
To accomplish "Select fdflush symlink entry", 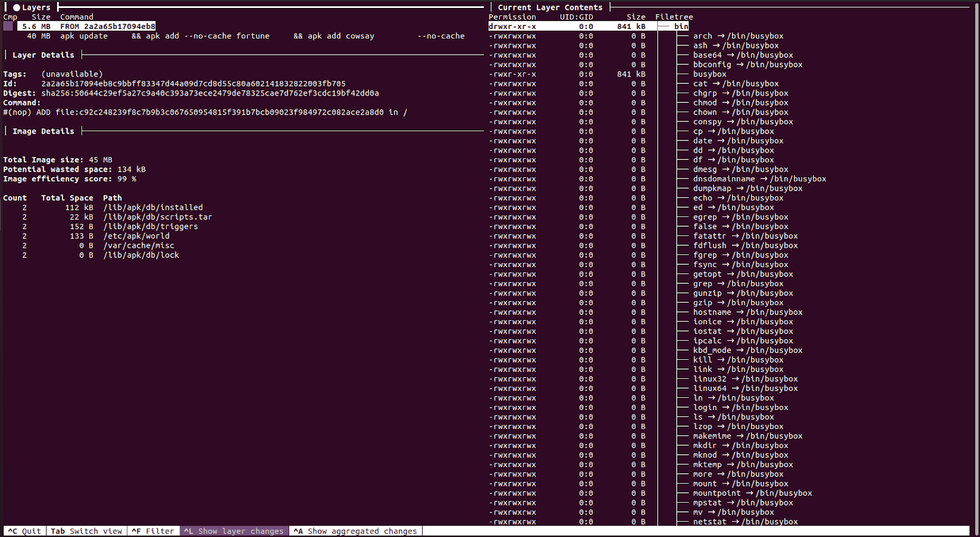I will coord(745,246).
